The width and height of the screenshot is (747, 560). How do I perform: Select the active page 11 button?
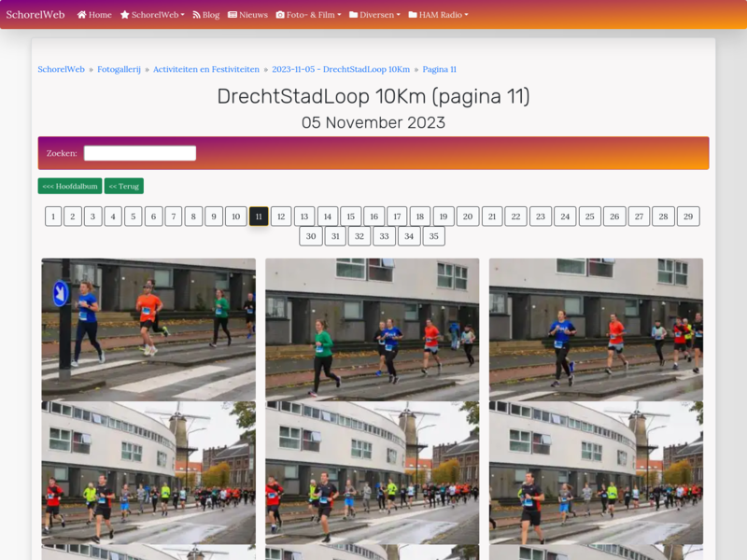(x=259, y=217)
